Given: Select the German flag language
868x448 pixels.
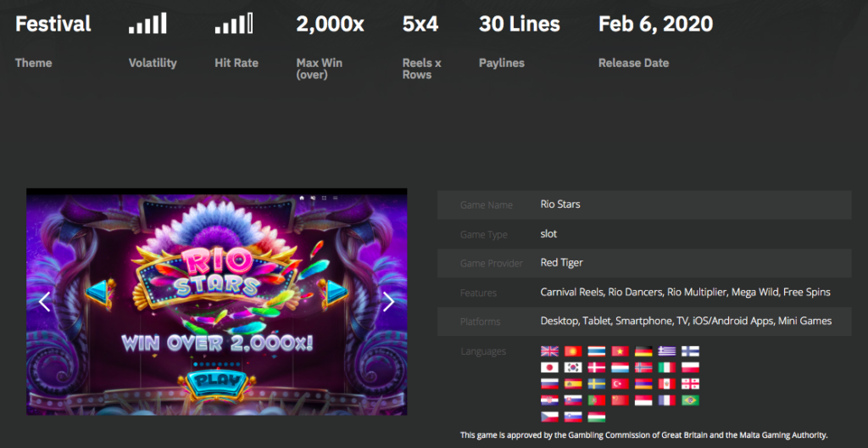Looking at the screenshot, I should (643, 351).
